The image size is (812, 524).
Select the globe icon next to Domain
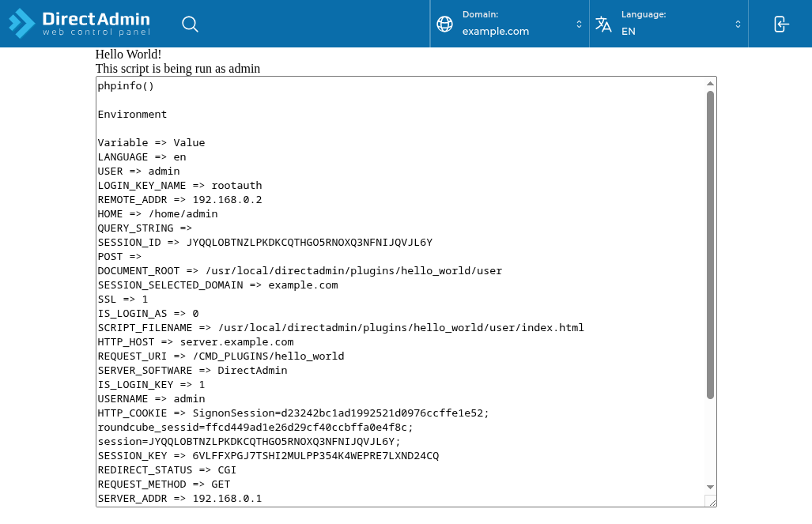pyautogui.click(x=444, y=24)
